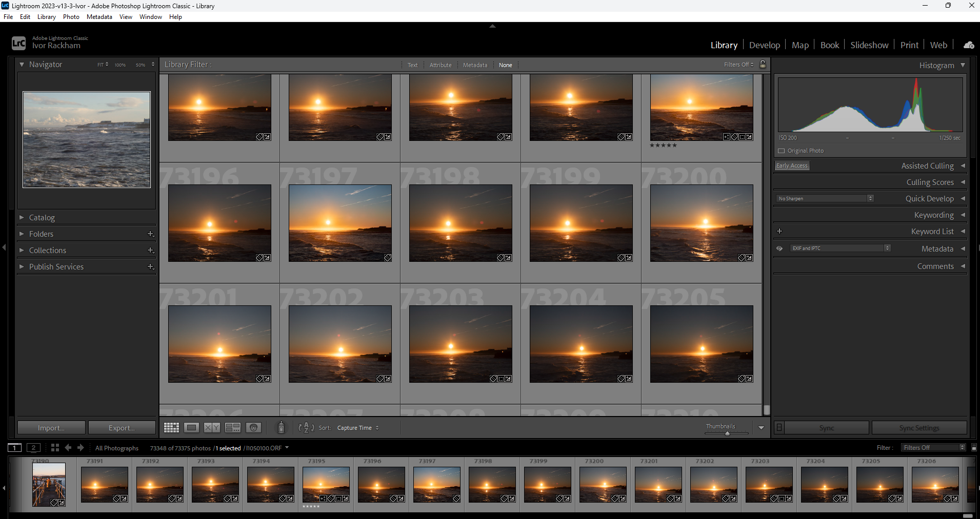Adjust the Thumbnails size slider

[727, 433]
